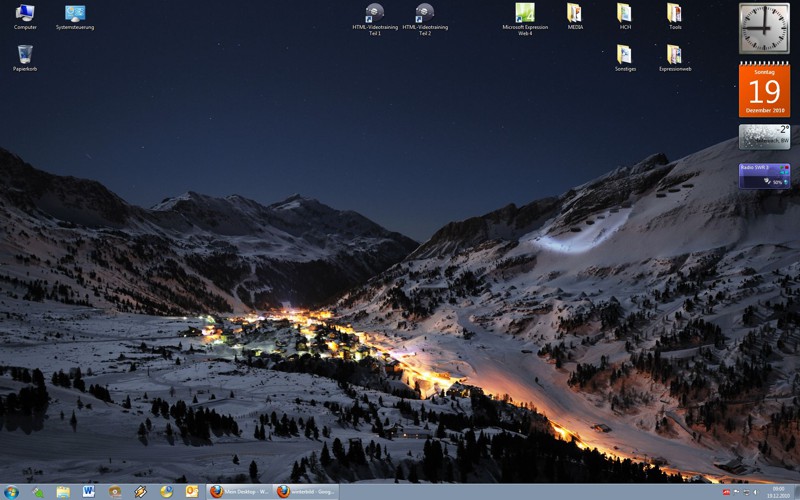Open the Tools folder
This screenshot has height=500, width=800.
(675, 14)
